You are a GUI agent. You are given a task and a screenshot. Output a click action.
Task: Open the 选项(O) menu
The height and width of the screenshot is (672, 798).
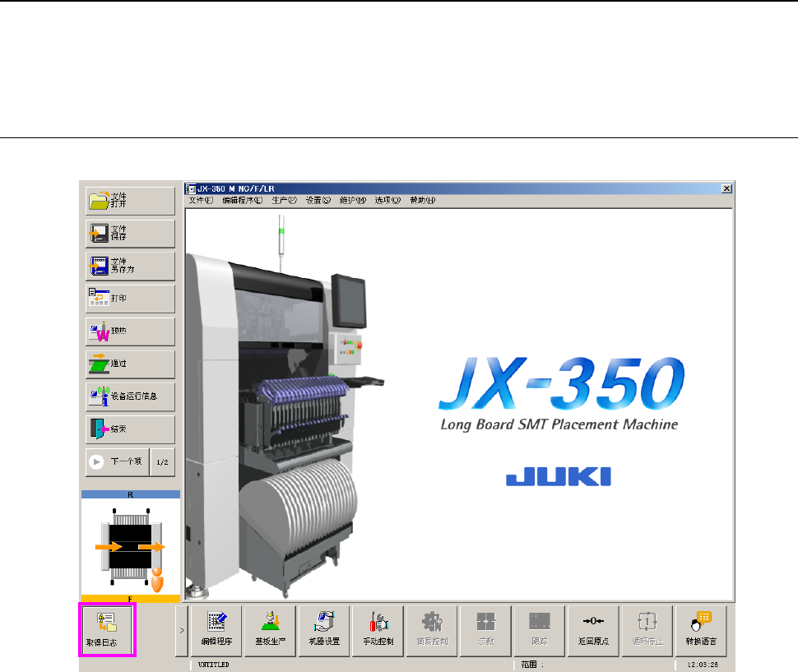point(387,201)
